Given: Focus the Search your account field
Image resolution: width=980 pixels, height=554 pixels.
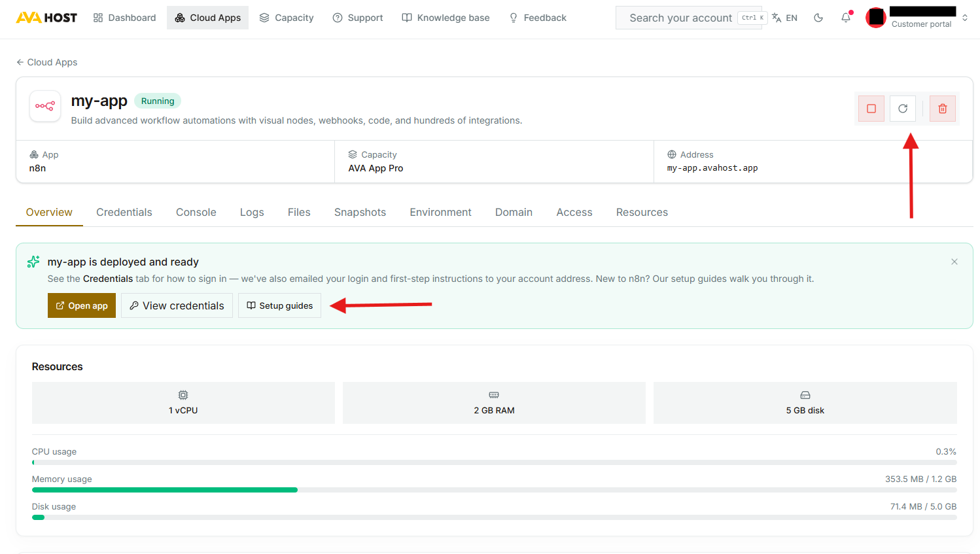Looking at the screenshot, I should [689, 18].
